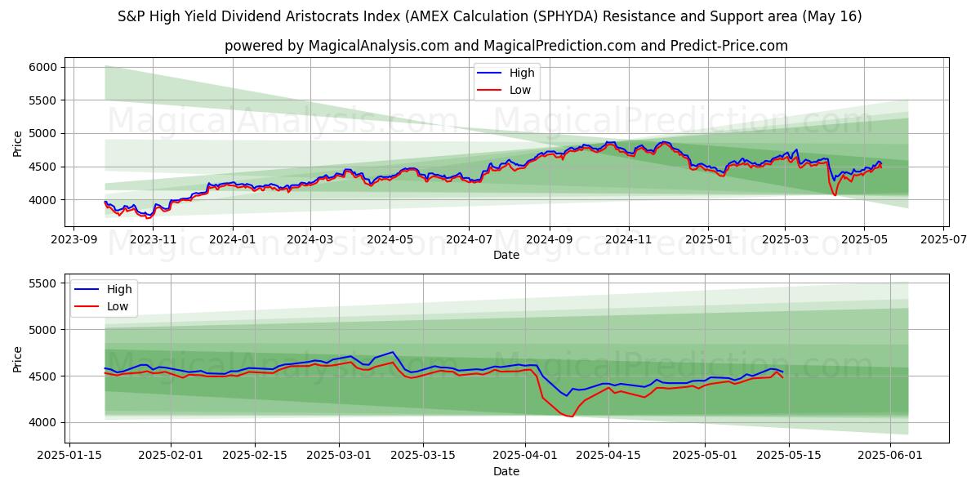Click the 2025-02-01 date tick label

tap(171, 457)
